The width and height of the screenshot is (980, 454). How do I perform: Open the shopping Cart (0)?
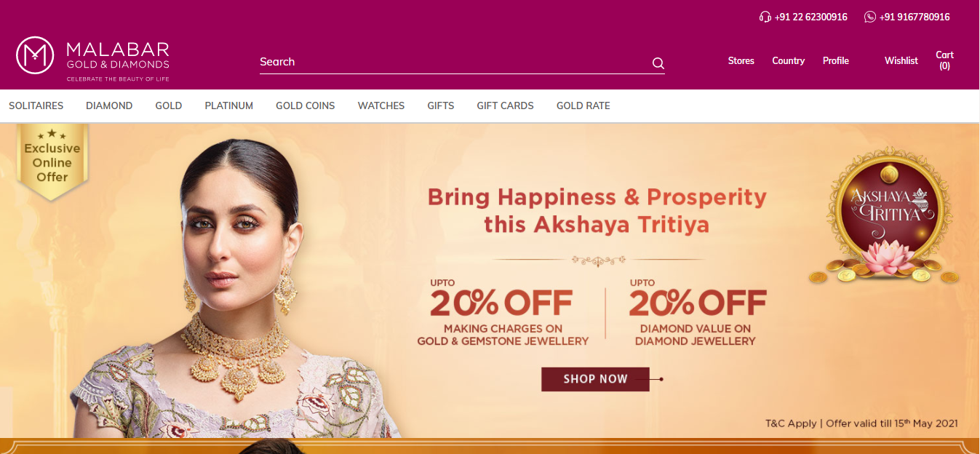944,60
